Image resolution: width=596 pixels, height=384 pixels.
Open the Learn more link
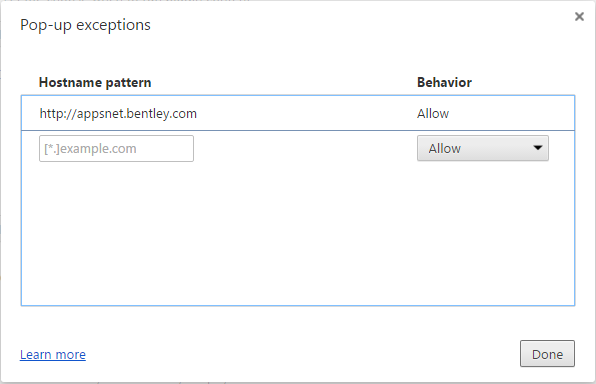53,354
